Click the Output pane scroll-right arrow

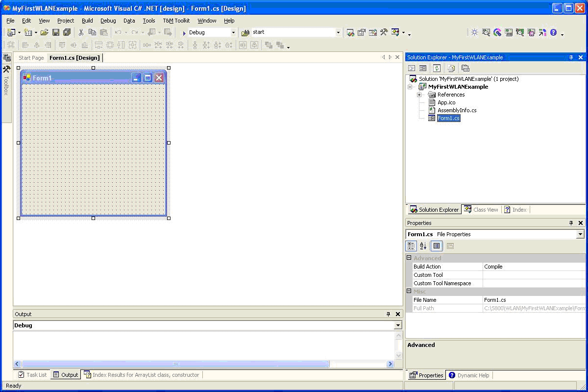(391, 364)
